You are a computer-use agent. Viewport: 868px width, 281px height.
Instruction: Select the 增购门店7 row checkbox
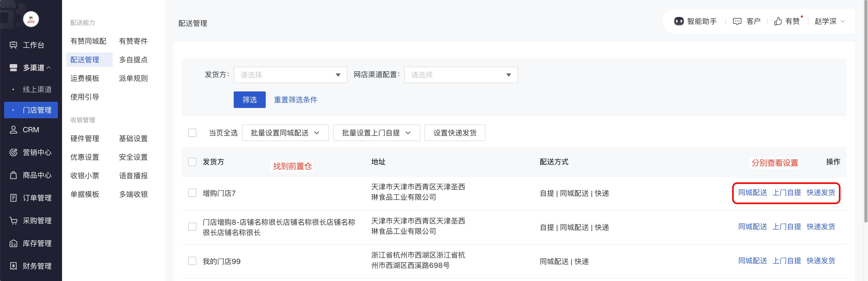192,193
